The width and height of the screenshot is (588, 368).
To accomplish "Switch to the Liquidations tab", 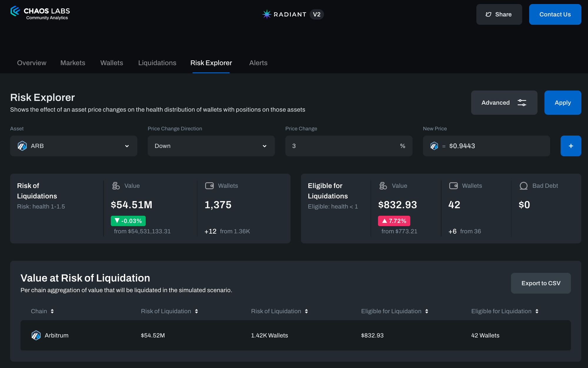I will click(x=157, y=63).
